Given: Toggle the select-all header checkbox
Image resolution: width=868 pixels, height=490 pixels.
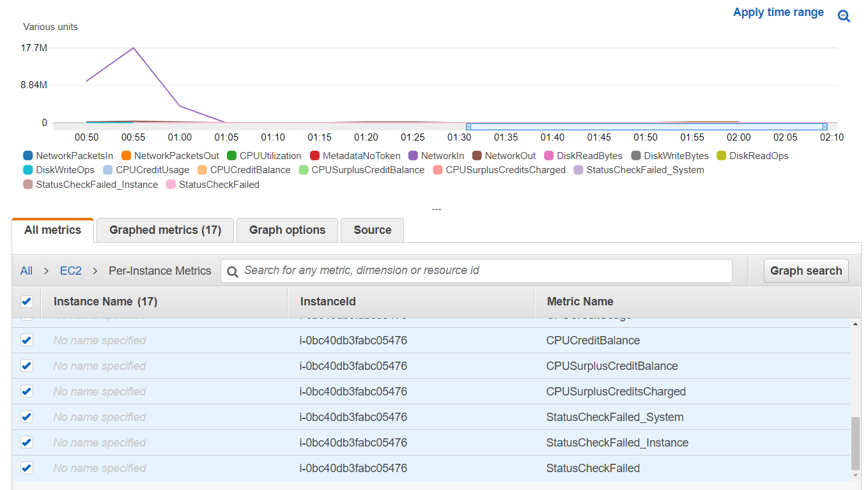Looking at the screenshot, I should 27,302.
